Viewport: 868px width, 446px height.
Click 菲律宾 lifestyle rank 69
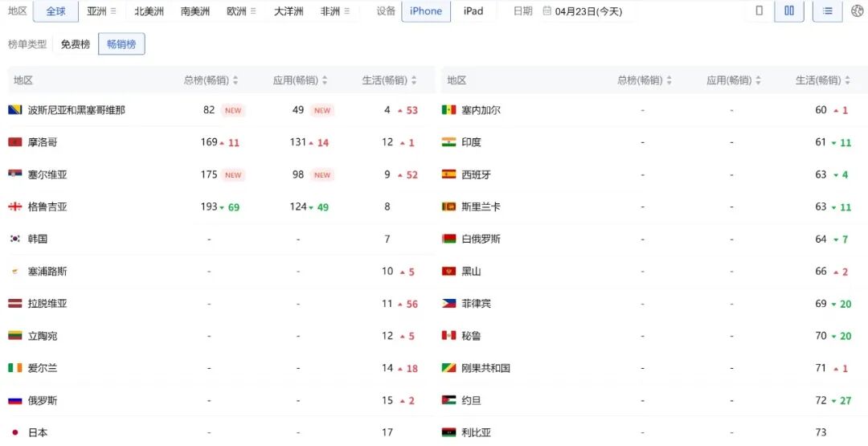pos(821,303)
